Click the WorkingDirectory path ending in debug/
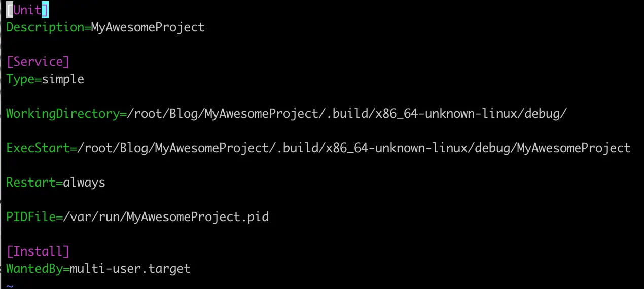The height and width of the screenshot is (289, 644). pyautogui.click(x=347, y=114)
